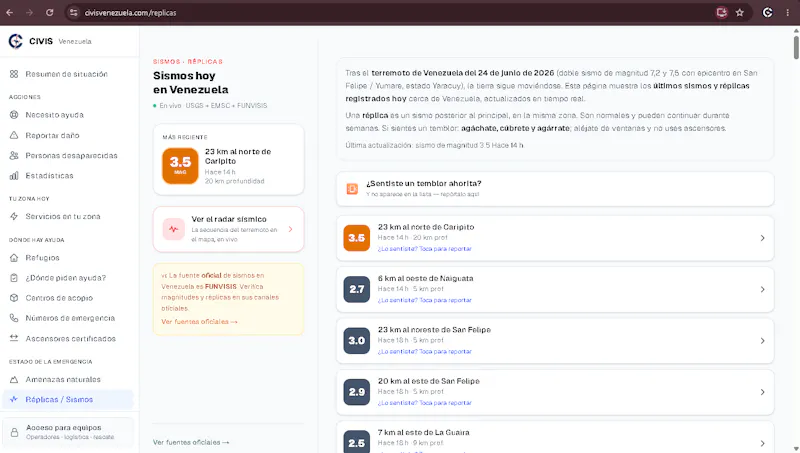Click the Ascensores certificados arrows icon

point(14,338)
